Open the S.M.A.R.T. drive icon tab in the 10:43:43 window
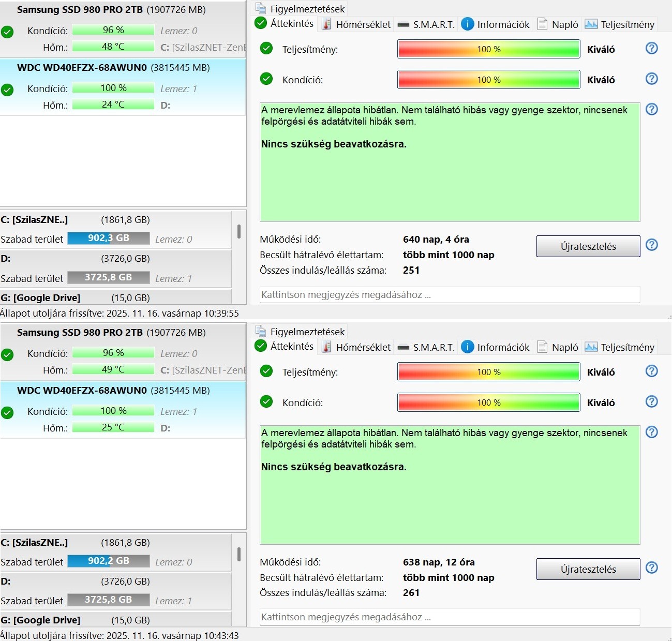The image size is (672, 641). [426, 347]
